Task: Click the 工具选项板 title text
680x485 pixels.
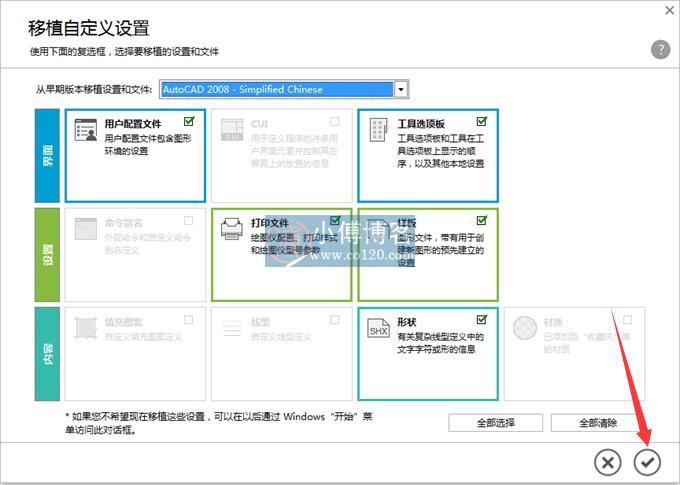Action: click(421, 124)
